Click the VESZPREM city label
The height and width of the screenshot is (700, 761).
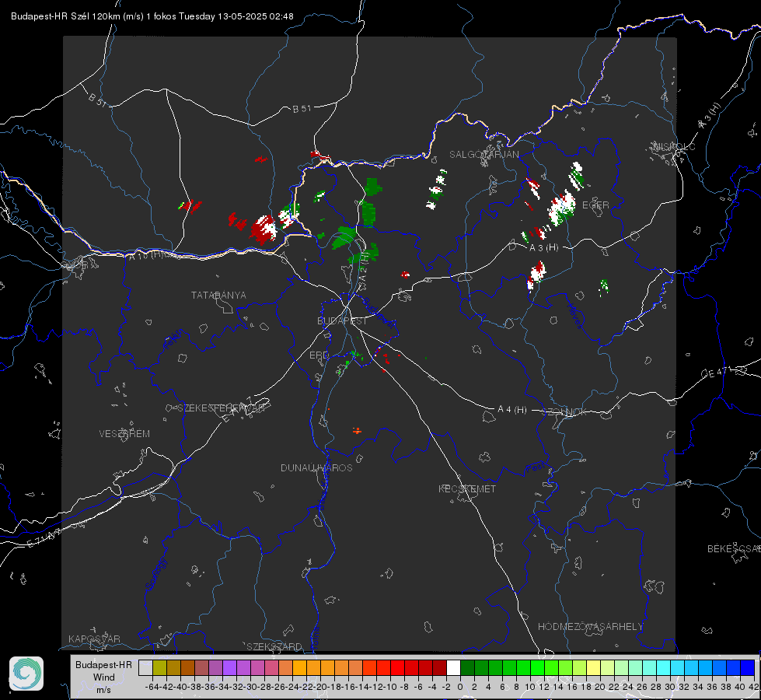coord(124,433)
